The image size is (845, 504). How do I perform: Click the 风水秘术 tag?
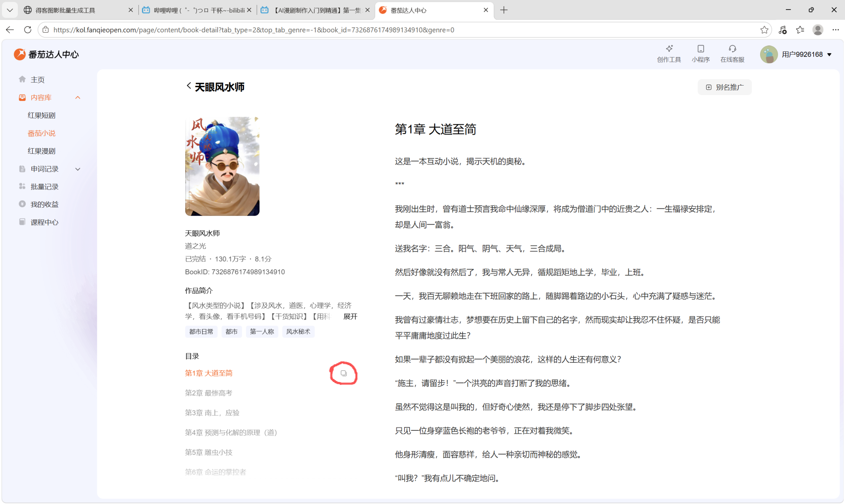[x=298, y=332]
